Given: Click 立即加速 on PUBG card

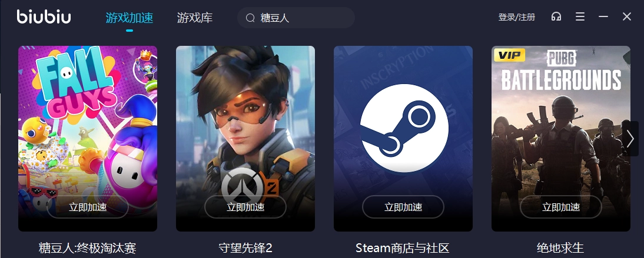Looking at the screenshot, I should pos(561,207).
